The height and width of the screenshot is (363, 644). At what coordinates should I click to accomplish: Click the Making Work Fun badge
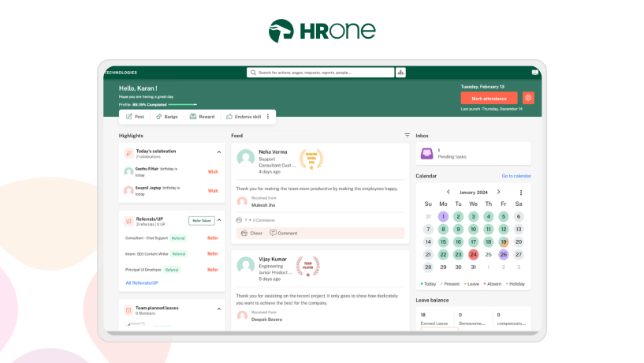pyautogui.click(x=311, y=159)
